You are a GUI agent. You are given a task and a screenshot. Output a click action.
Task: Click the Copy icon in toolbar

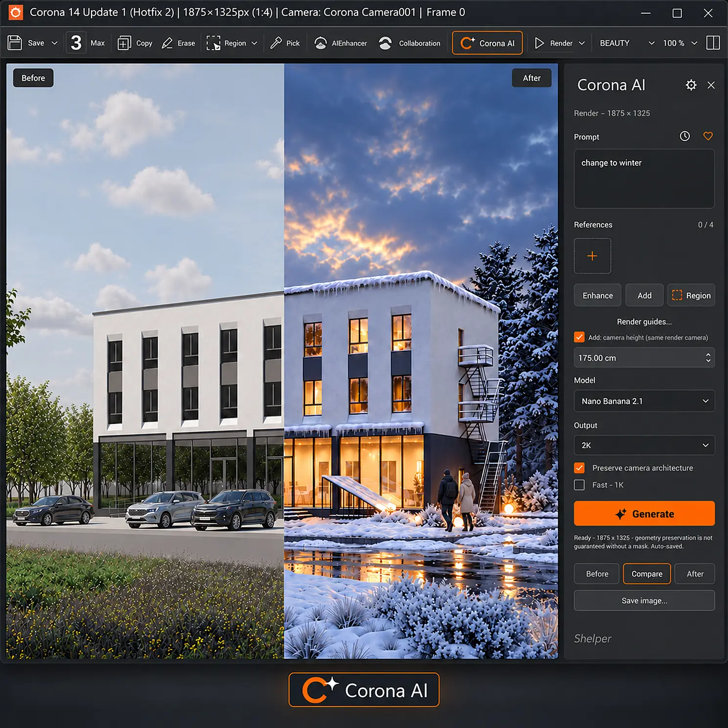124,43
